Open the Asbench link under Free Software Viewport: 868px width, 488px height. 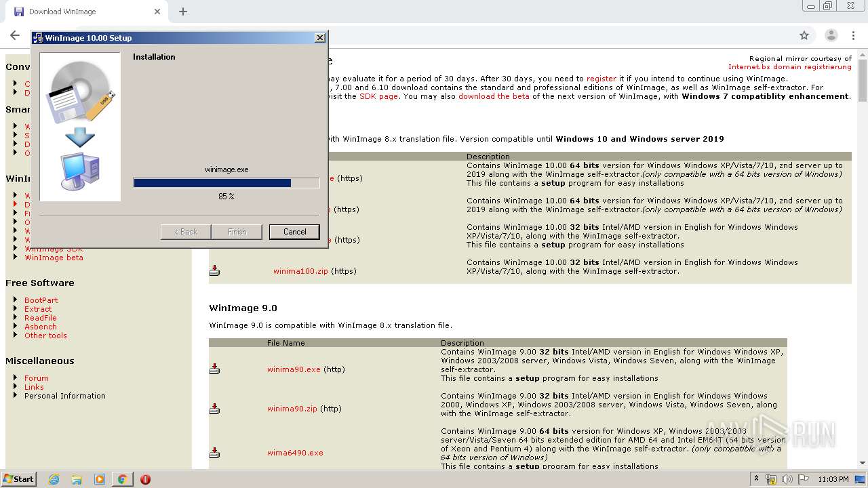pyautogui.click(x=41, y=327)
